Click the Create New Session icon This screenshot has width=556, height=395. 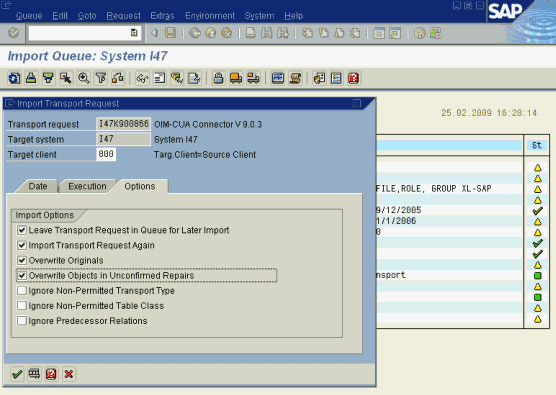coord(379,33)
